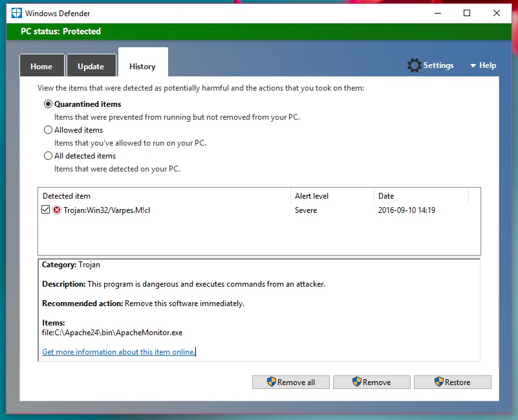Viewport: 518px width, 420px height.
Task: Expand the Help dropdown arrow
Action: 473,66
